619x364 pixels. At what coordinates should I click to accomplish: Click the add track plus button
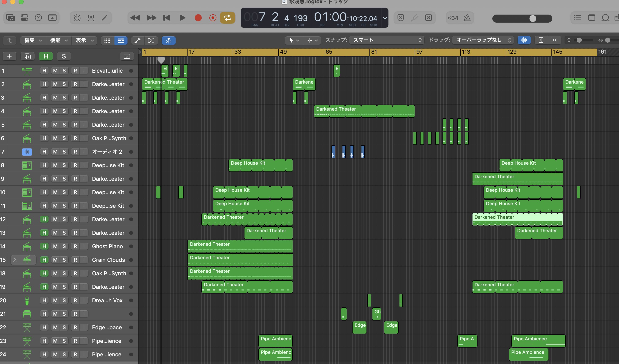(x=9, y=56)
